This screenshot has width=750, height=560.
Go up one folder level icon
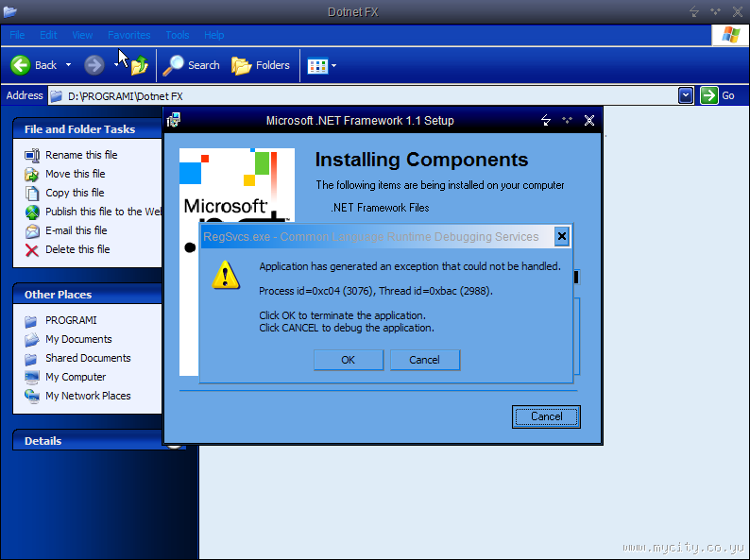[x=139, y=65]
